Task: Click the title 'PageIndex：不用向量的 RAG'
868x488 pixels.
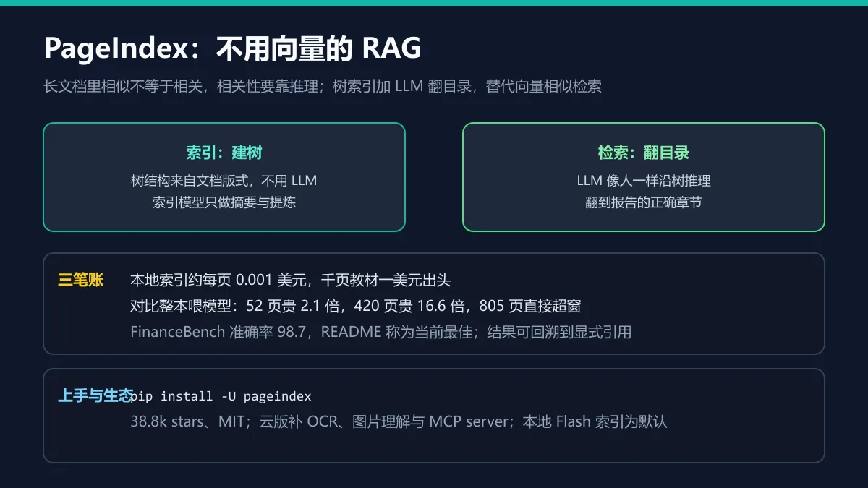Action: pos(232,48)
